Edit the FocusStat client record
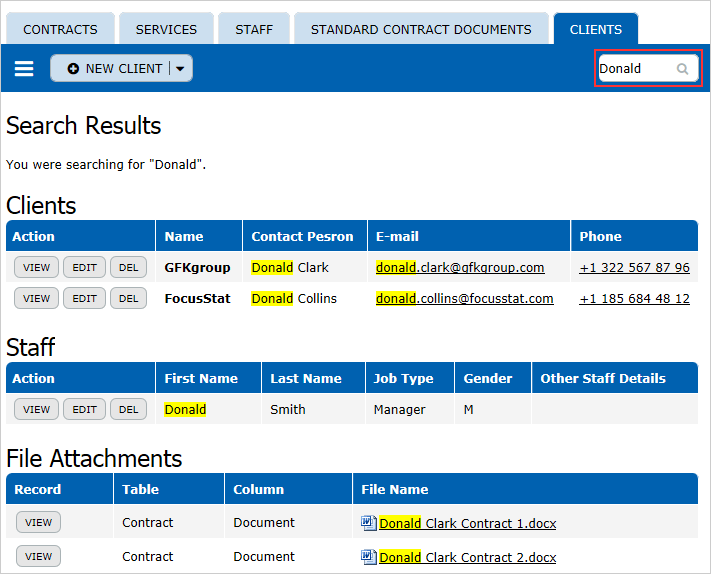Image resolution: width=711 pixels, height=574 pixels. pos(84,298)
